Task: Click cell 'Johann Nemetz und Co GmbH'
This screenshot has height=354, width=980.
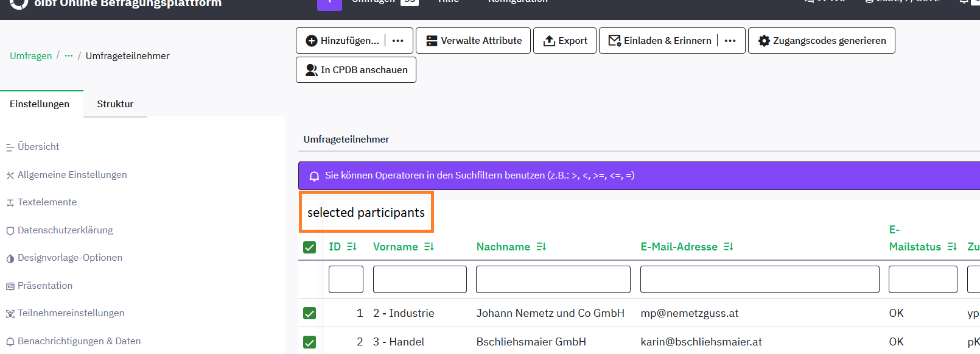Action: (x=550, y=313)
